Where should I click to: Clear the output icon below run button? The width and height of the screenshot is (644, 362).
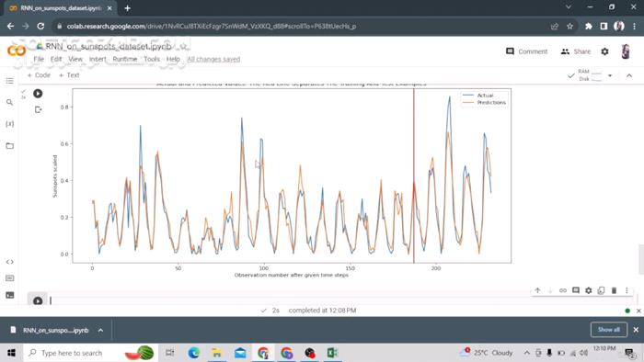[39, 109]
